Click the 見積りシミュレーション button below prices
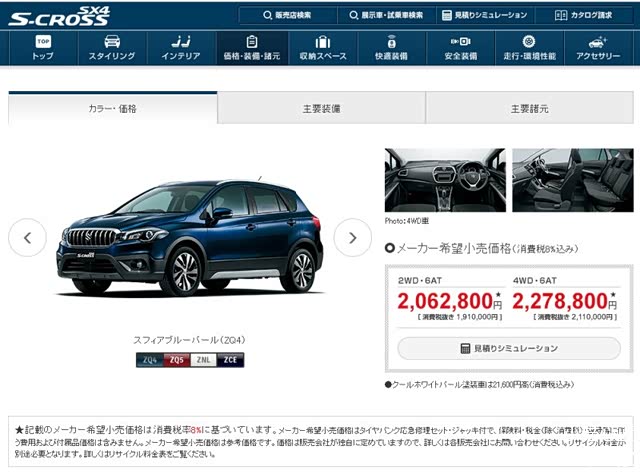Image resolution: width=640 pixels, height=474 pixels. point(509,348)
